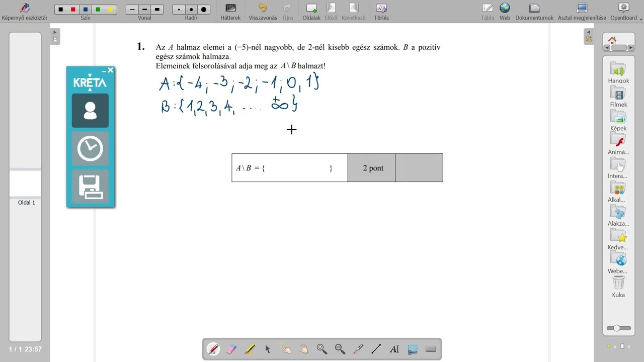
Task: Open Képernyő eszköztár stylus palette
Action: [25, 12]
